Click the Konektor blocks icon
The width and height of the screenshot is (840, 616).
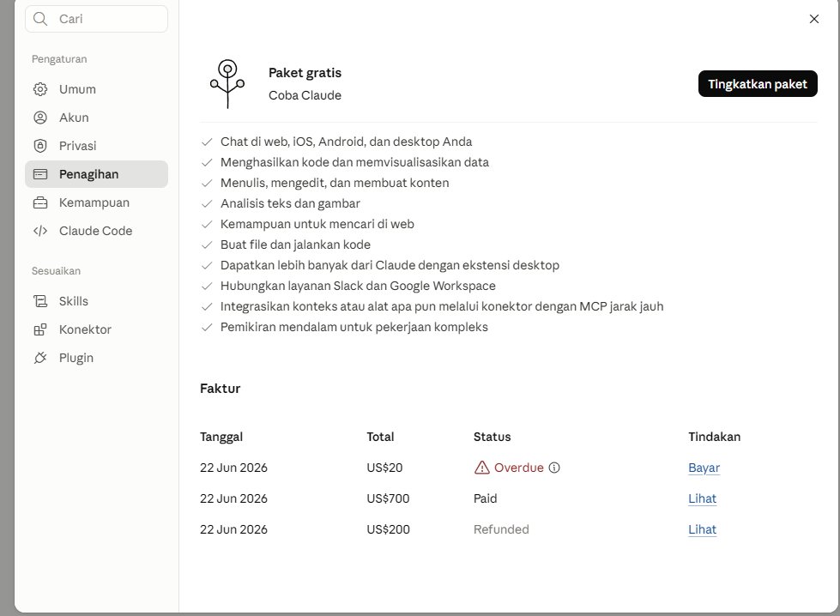[x=40, y=329]
